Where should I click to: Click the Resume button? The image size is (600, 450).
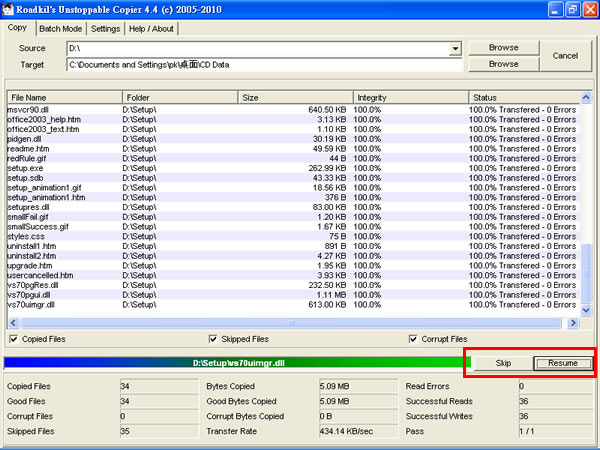562,363
